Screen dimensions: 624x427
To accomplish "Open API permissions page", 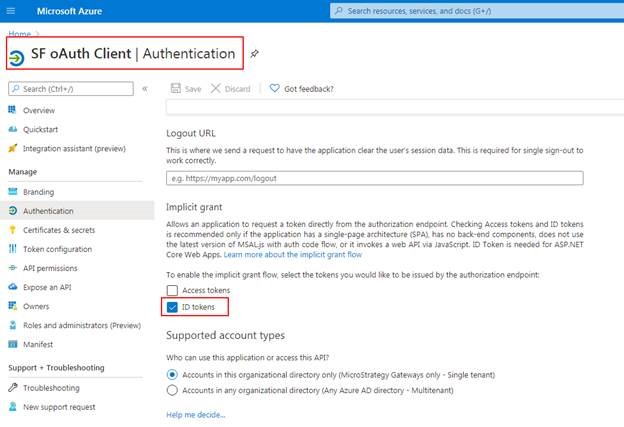I will click(x=52, y=268).
